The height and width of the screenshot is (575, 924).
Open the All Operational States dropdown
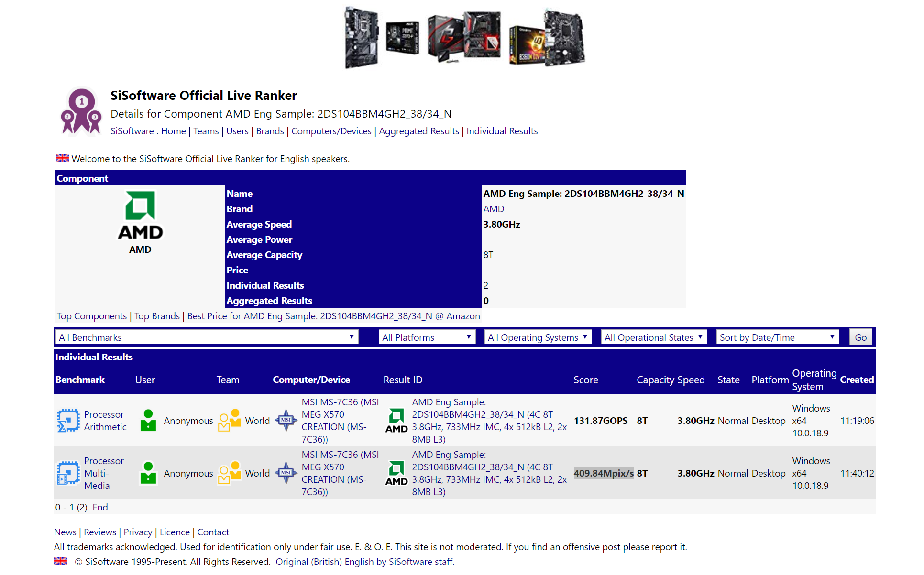[x=654, y=337]
